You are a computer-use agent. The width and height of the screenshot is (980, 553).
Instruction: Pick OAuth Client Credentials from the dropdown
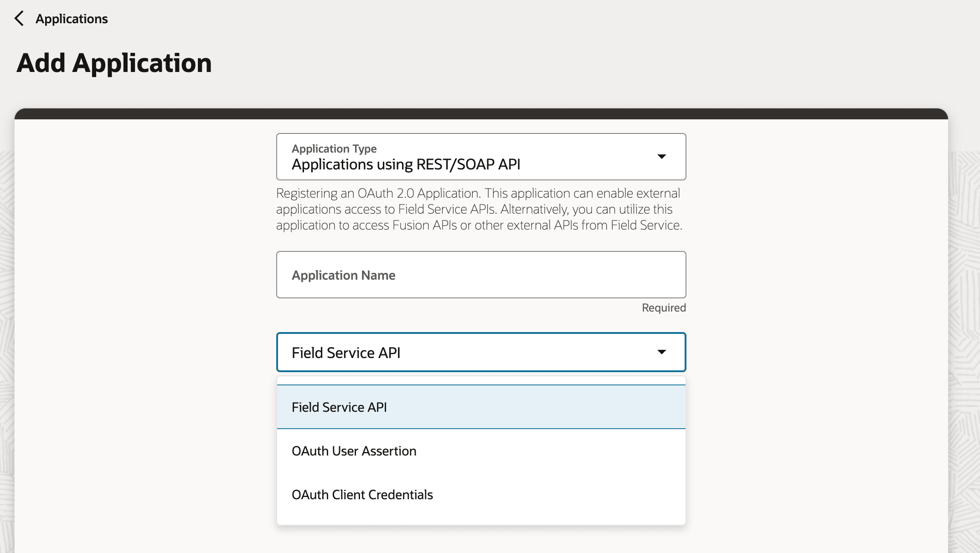tap(362, 495)
